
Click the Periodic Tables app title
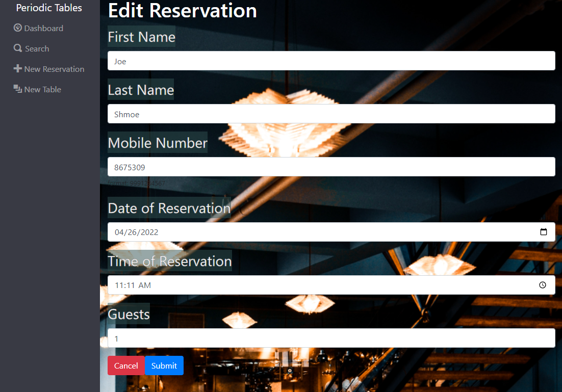48,8
